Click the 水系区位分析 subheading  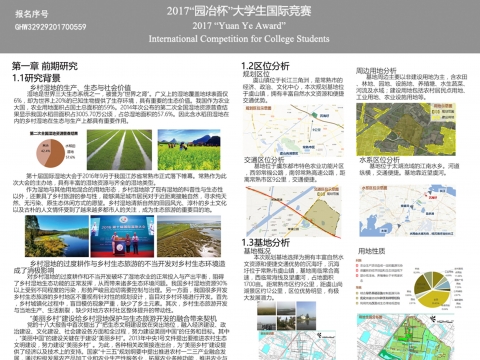(379, 160)
